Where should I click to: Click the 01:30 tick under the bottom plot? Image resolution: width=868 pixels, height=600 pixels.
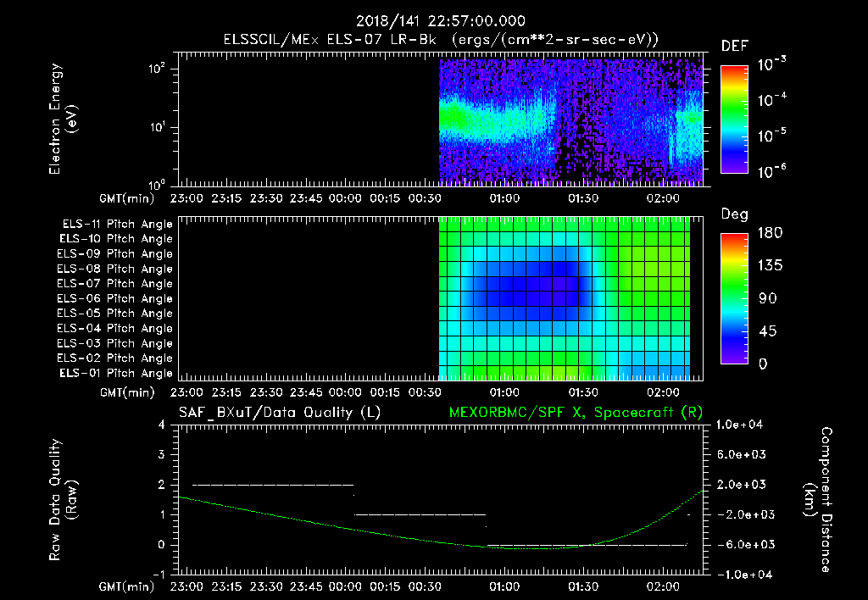pyautogui.click(x=583, y=586)
